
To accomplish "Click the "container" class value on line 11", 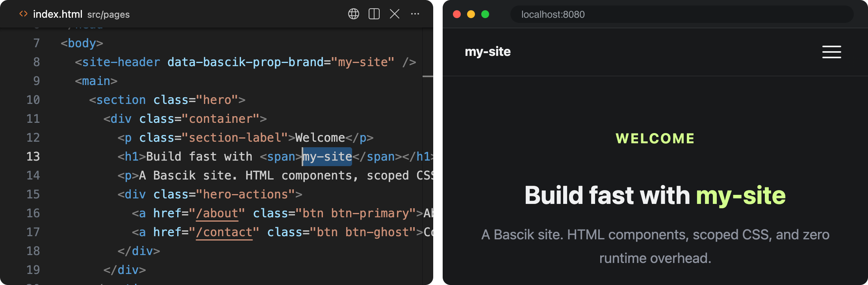I will 221,119.
